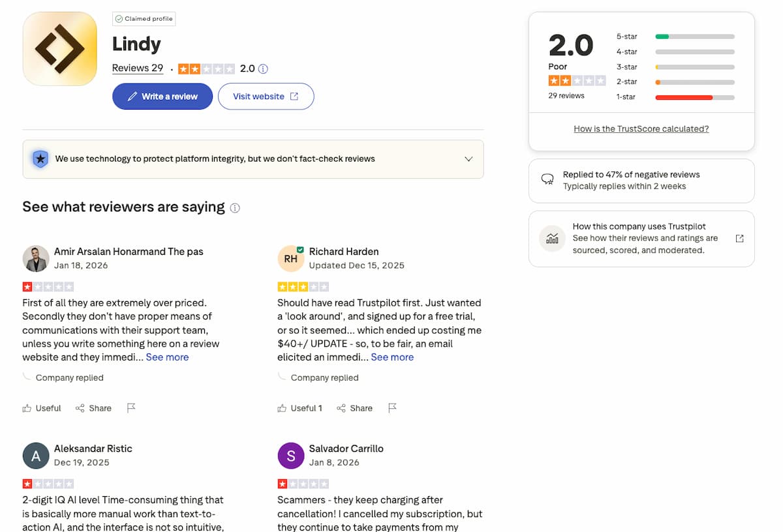The image size is (783, 532).
Task: Report Amir Arsalan's review using the flag icon
Action: [x=131, y=407]
